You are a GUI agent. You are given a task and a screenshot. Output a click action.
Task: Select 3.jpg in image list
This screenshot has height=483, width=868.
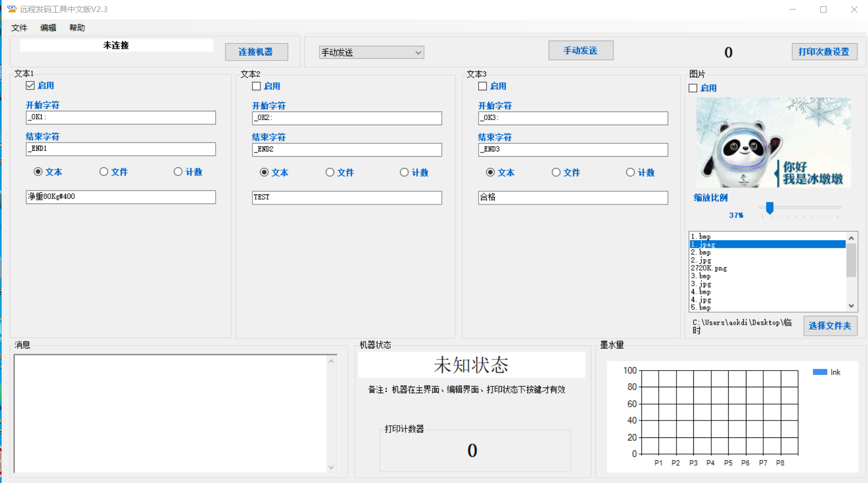(768, 284)
